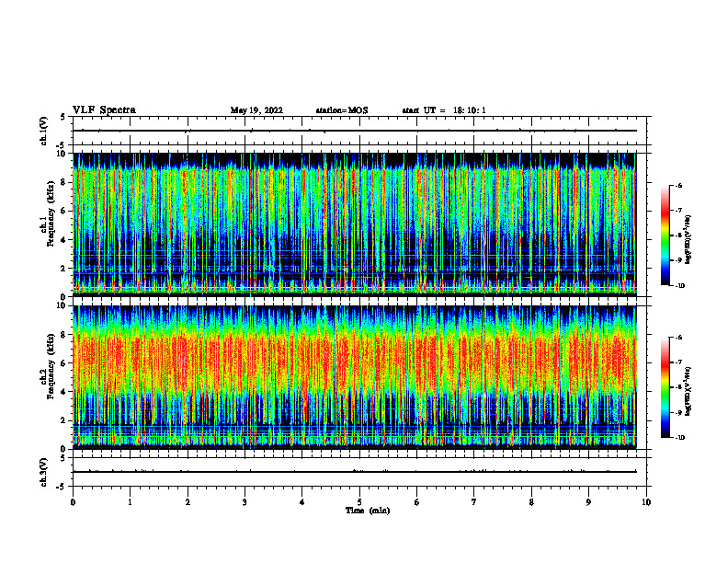728x563 pixels.
Task: Click the "9" tick on time axis
Action: (x=588, y=502)
